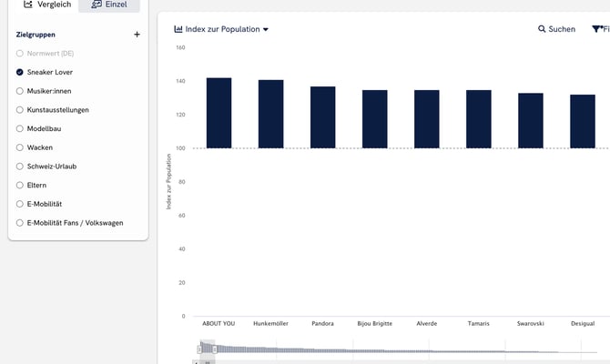Screen dimensions: 610x364
Task: Switch to the Vergleich tab
Action: [46, 5]
